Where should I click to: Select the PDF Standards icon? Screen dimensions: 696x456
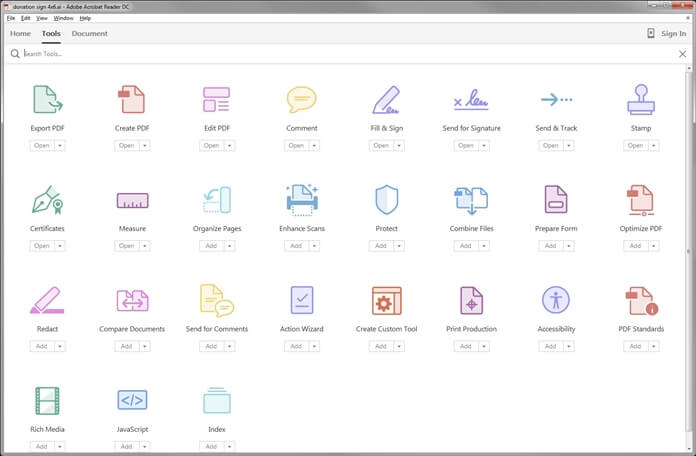pyautogui.click(x=641, y=301)
